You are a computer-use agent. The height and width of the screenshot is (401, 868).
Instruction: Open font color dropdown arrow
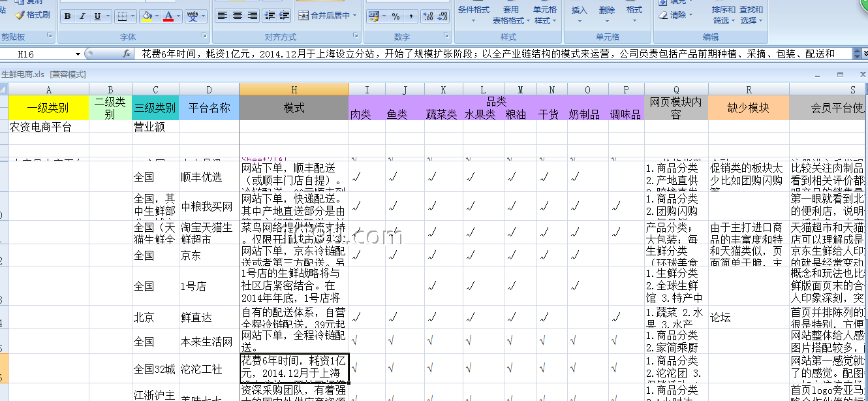179,16
